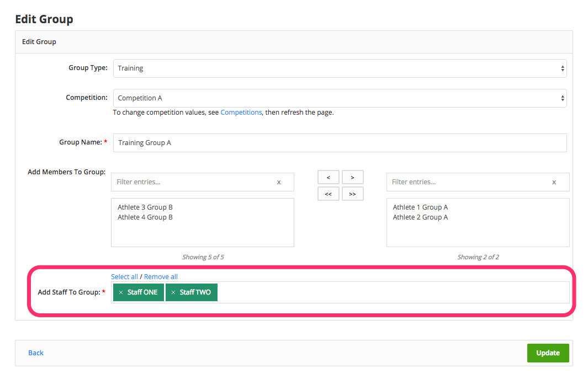Click the Update button
The height and width of the screenshot is (379, 588).
coord(548,353)
